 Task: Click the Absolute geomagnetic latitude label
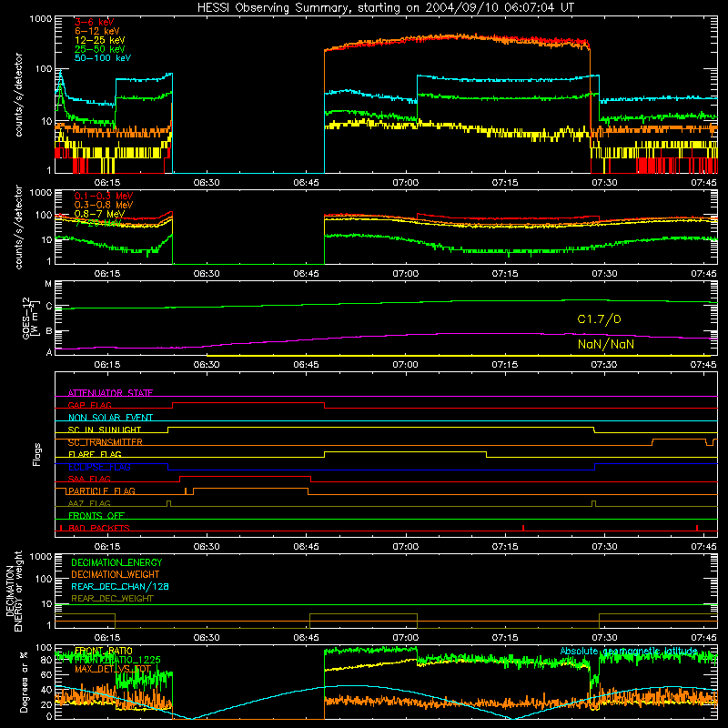(x=629, y=651)
